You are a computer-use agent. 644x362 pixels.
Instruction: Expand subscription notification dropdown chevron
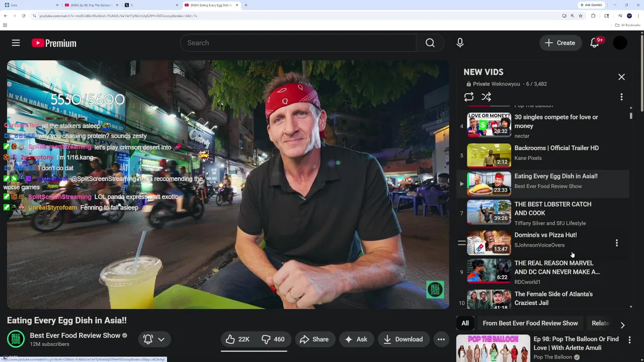click(162, 339)
